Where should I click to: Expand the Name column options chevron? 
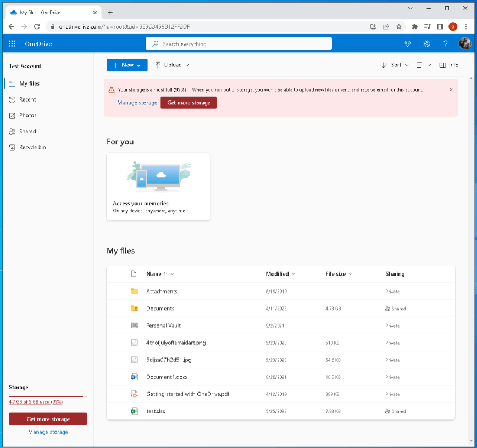[172, 274]
